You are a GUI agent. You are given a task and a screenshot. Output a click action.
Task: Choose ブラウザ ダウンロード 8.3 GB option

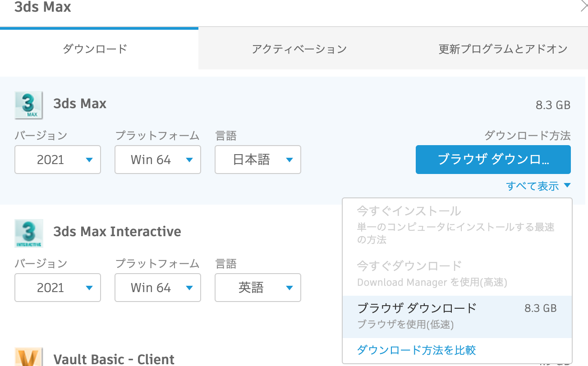point(457,316)
